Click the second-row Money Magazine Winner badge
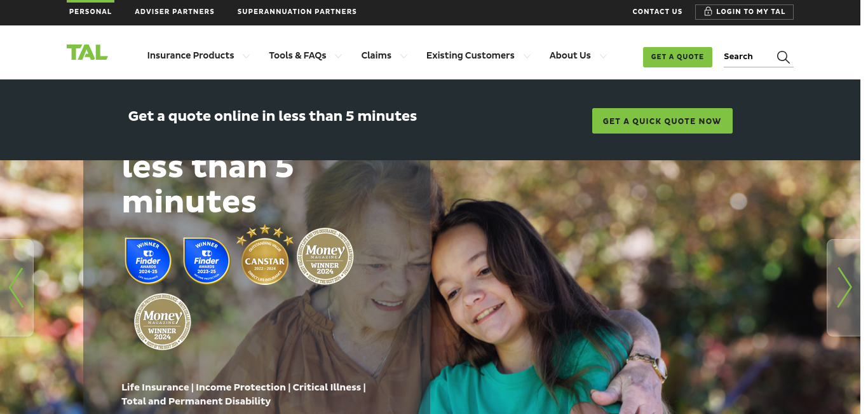Screen dimensions: 868x414 (x=163, y=321)
